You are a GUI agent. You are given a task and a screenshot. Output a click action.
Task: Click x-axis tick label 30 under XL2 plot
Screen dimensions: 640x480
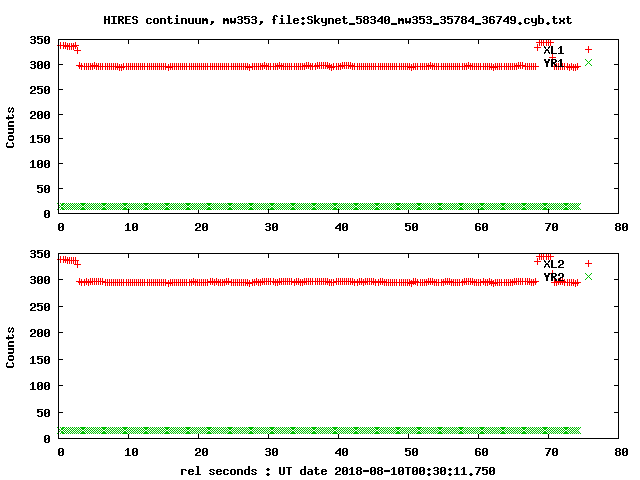pos(271,453)
